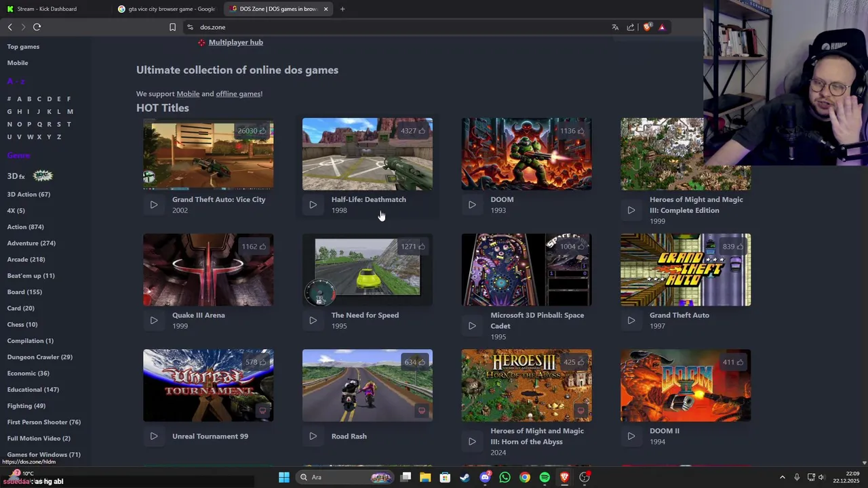868x488 pixels.
Task: Click play icon beside DOOM 1993
Action: click(x=472, y=205)
